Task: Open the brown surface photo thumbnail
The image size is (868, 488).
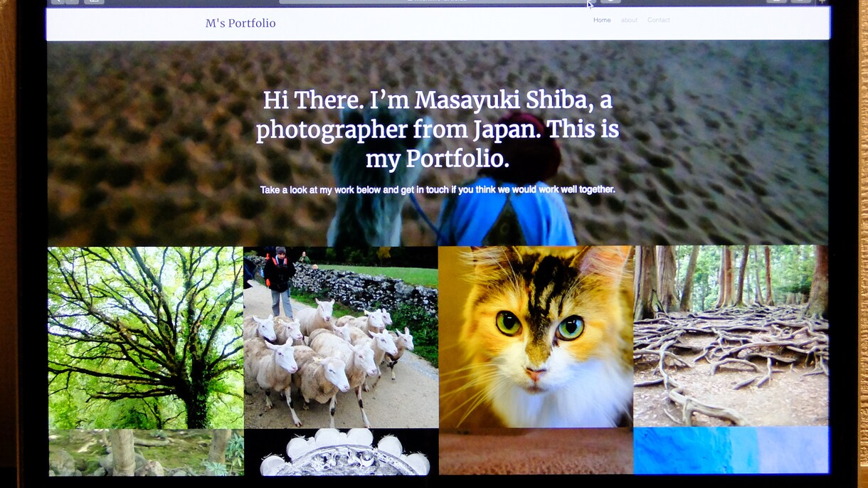Action: coord(536,451)
